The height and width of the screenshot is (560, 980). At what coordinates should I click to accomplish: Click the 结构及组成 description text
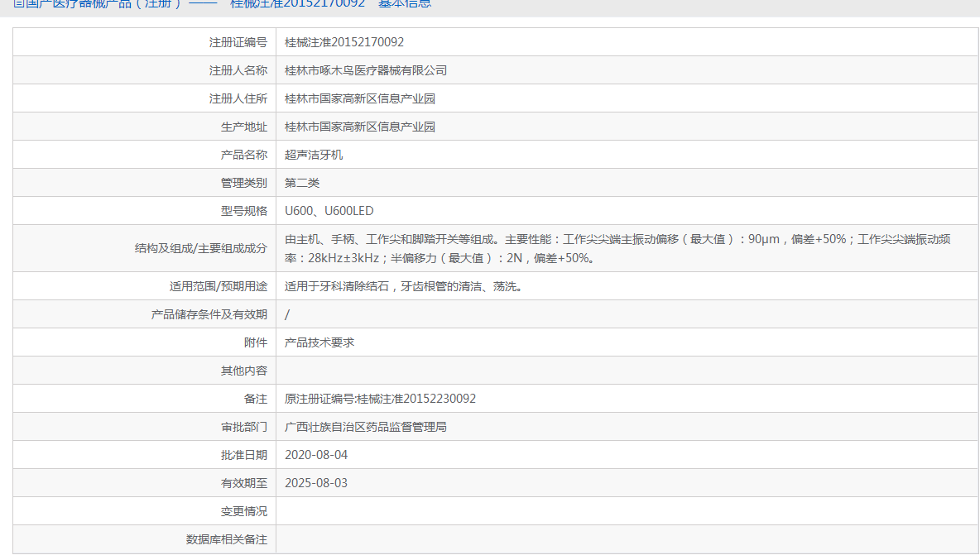click(617, 248)
